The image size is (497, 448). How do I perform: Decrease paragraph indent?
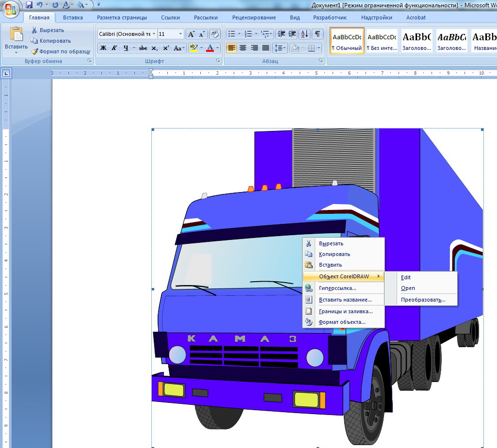[x=281, y=34]
